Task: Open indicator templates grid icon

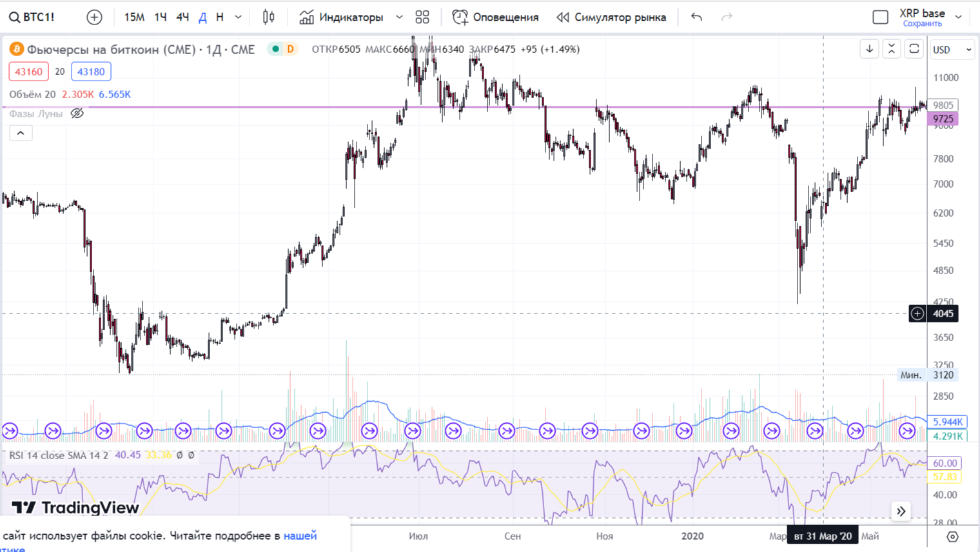Action: [422, 17]
